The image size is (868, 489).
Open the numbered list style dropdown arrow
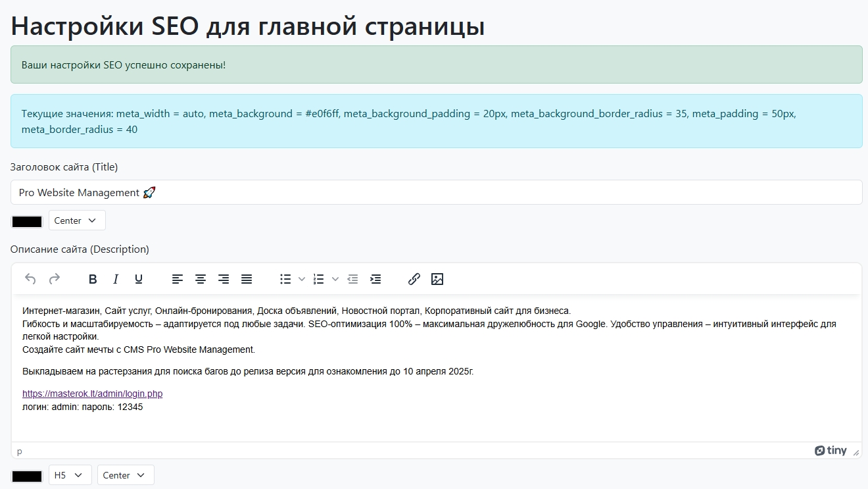336,279
